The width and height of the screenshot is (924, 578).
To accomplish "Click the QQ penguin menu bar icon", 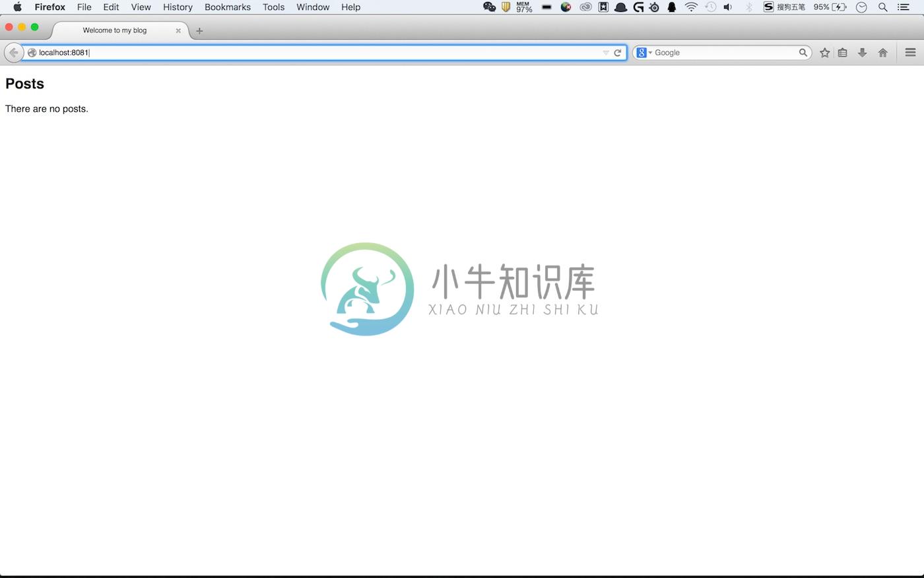I will [672, 7].
